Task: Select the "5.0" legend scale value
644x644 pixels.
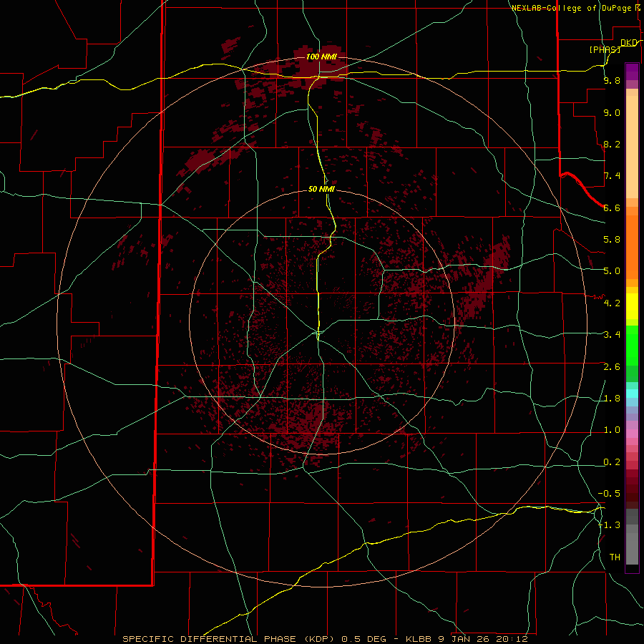Action: pyautogui.click(x=612, y=271)
